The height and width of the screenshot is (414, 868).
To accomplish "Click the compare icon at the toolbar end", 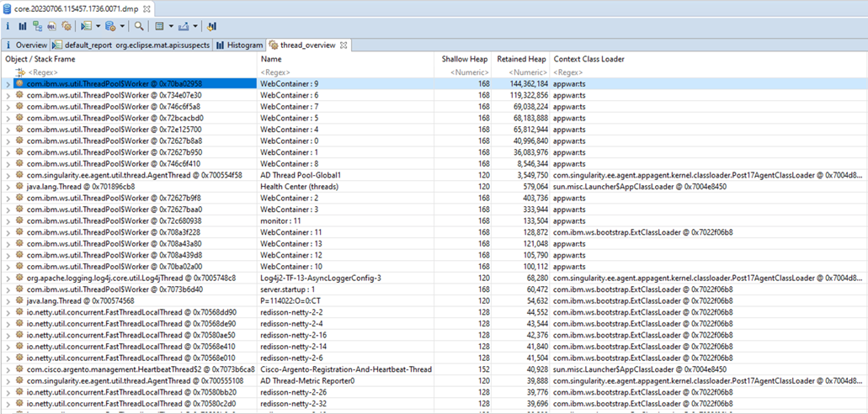I will pos(211,27).
